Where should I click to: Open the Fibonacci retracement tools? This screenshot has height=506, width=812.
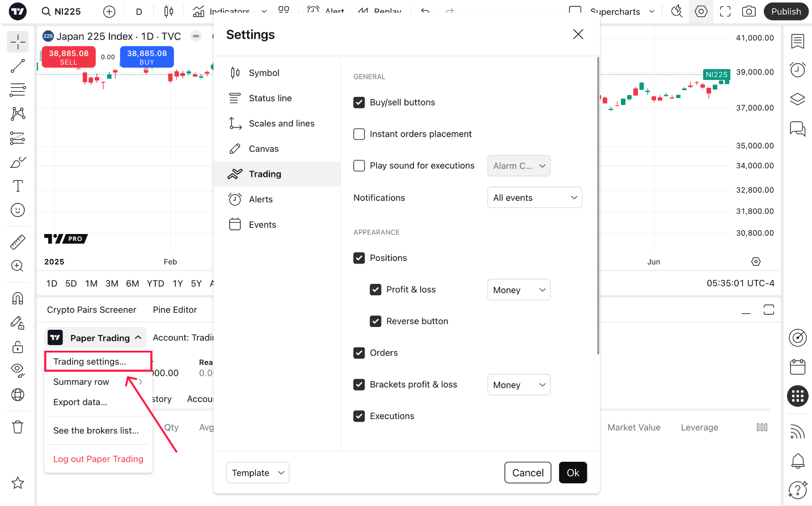pyautogui.click(x=18, y=90)
